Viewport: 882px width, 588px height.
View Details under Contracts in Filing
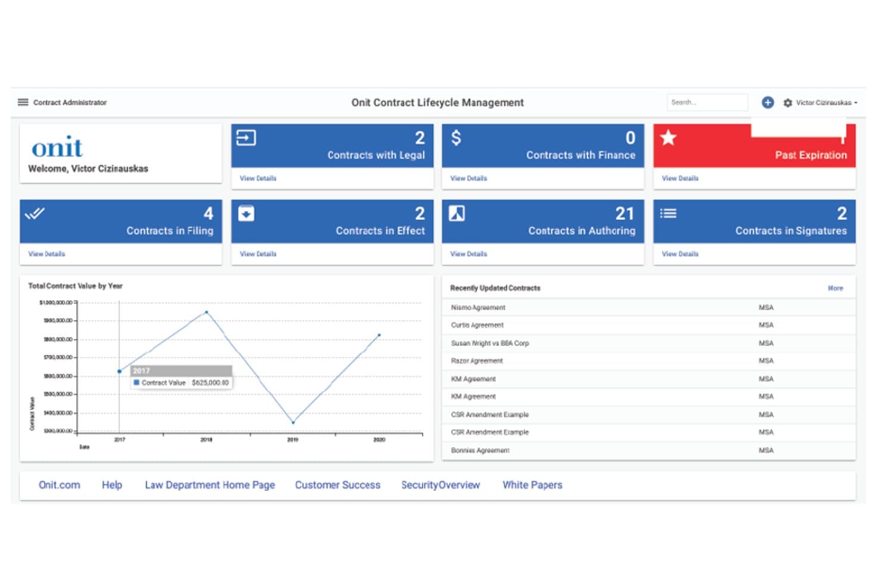(x=46, y=254)
